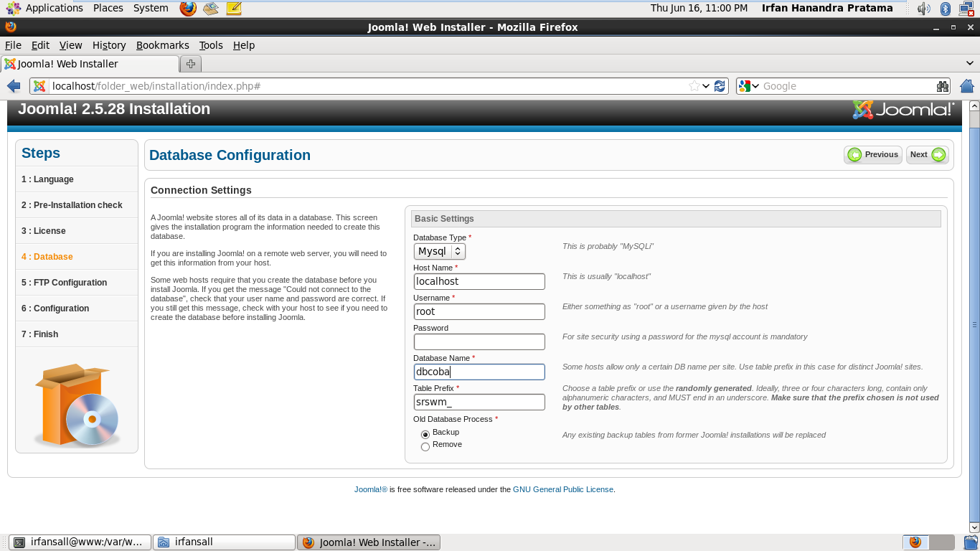This screenshot has height=551, width=980.
Task: Click the terminal taskbar button irfansall@www
Action: point(80,542)
